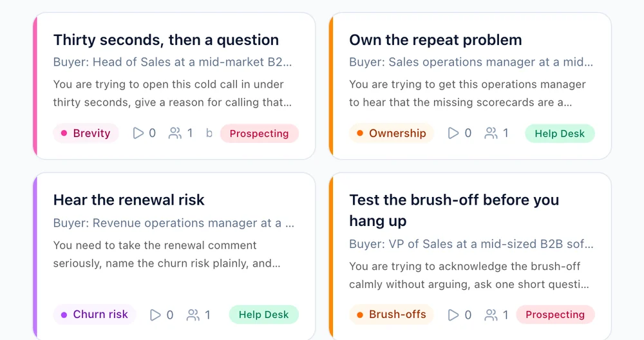This screenshot has height=340, width=644.
Task: Click Prospecting badge on Test the brush-off card
Action: [555, 314]
